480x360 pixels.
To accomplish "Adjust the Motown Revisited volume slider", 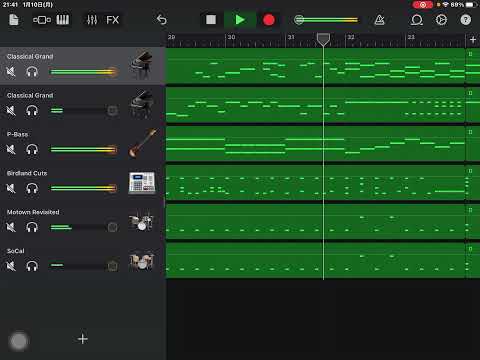I will [83, 227].
